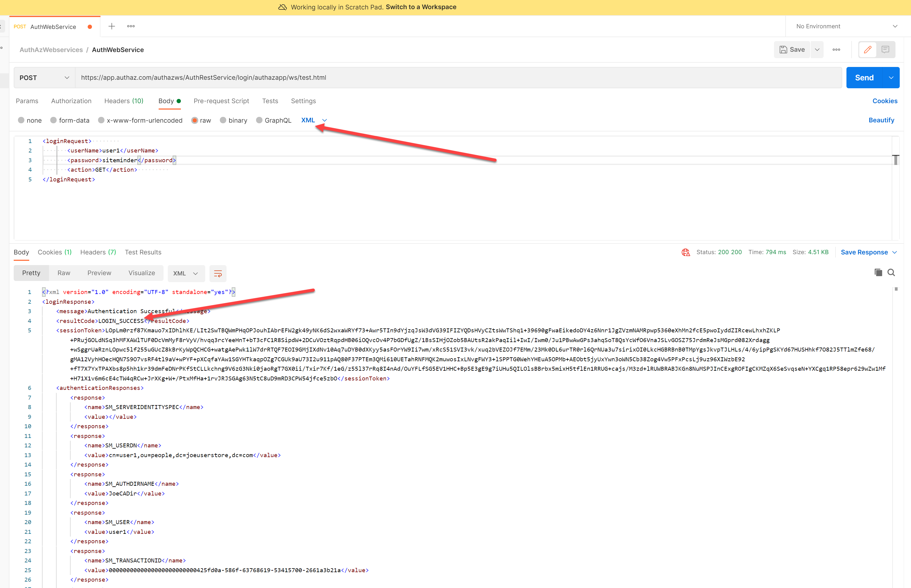Open tab options three-dots icon
The width and height of the screenshot is (911, 588).
pos(131,26)
